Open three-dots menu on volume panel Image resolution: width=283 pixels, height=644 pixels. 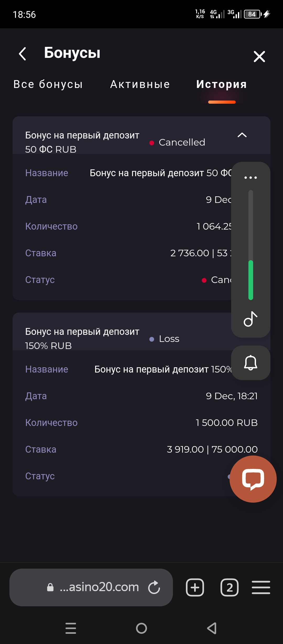[251, 177]
